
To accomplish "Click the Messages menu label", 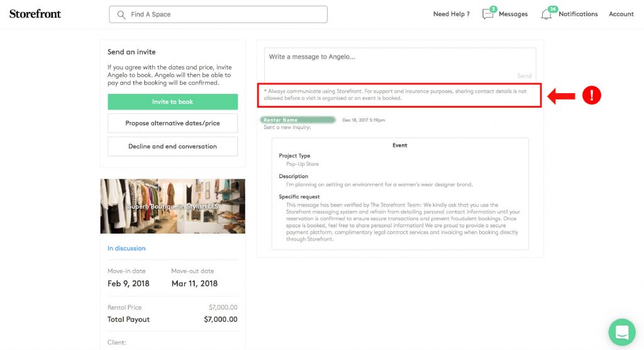I will click(x=513, y=14).
